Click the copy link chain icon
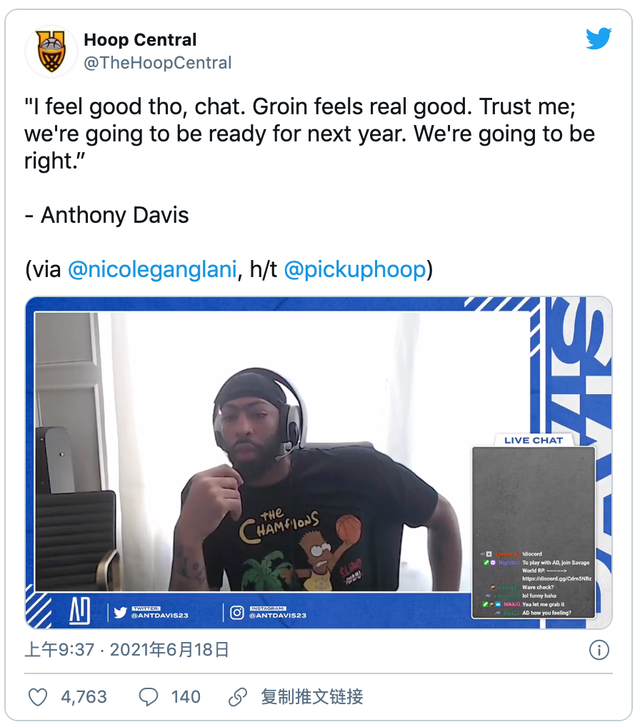Viewport: 640px width, 727px height. 237,697
